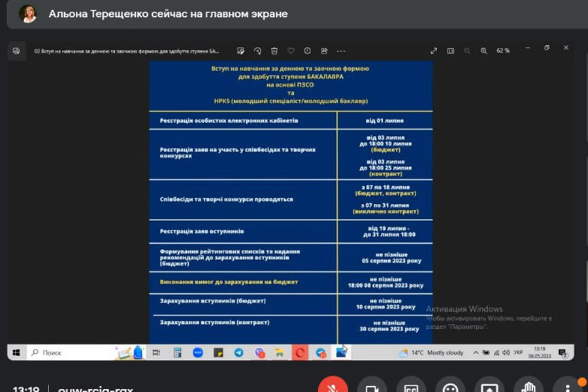Viewport: 588px width, 392px height.
Task: Rotate the image using rotate icon
Action: (257, 51)
